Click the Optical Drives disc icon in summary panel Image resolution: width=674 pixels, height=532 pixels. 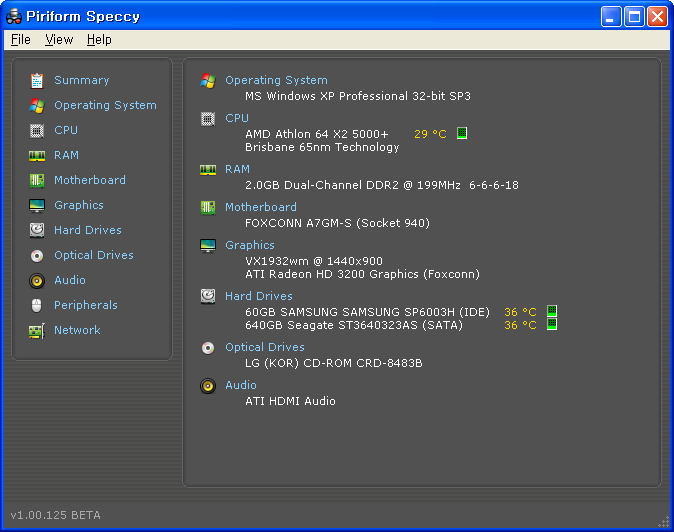pos(208,348)
